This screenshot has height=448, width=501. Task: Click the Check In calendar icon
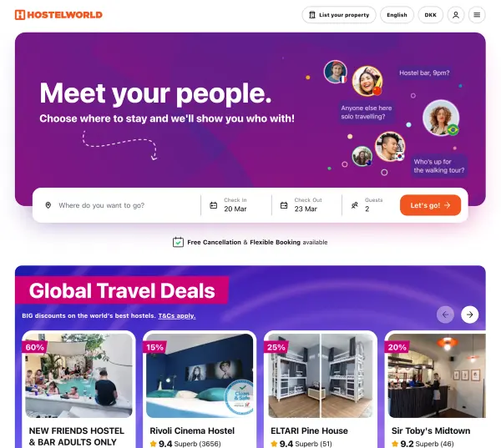[214, 205]
